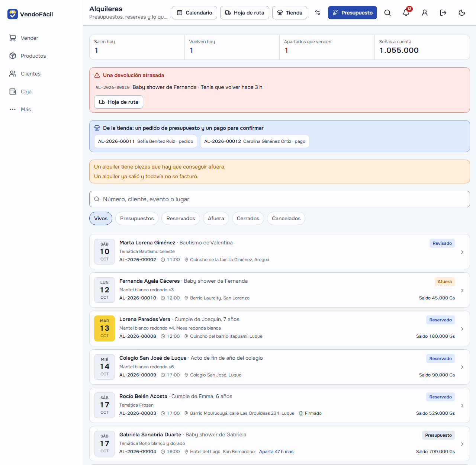Open the settings sliders icon

[x=318, y=13]
